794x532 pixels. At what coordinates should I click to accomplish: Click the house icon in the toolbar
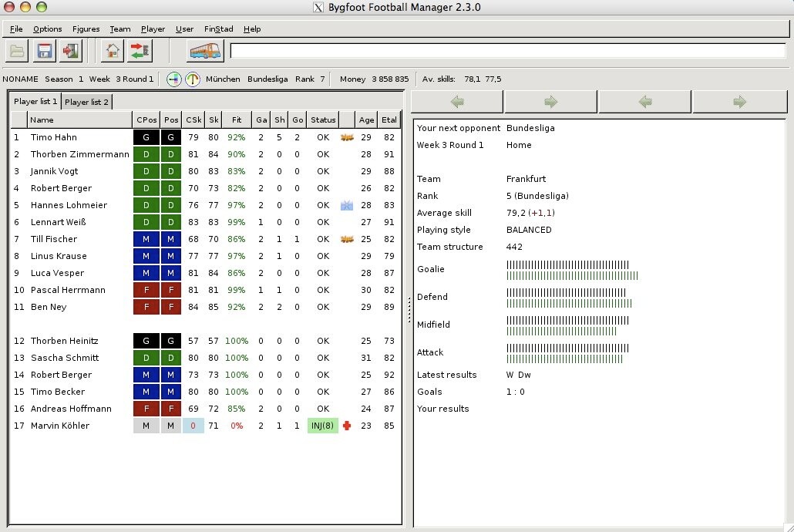pos(113,51)
